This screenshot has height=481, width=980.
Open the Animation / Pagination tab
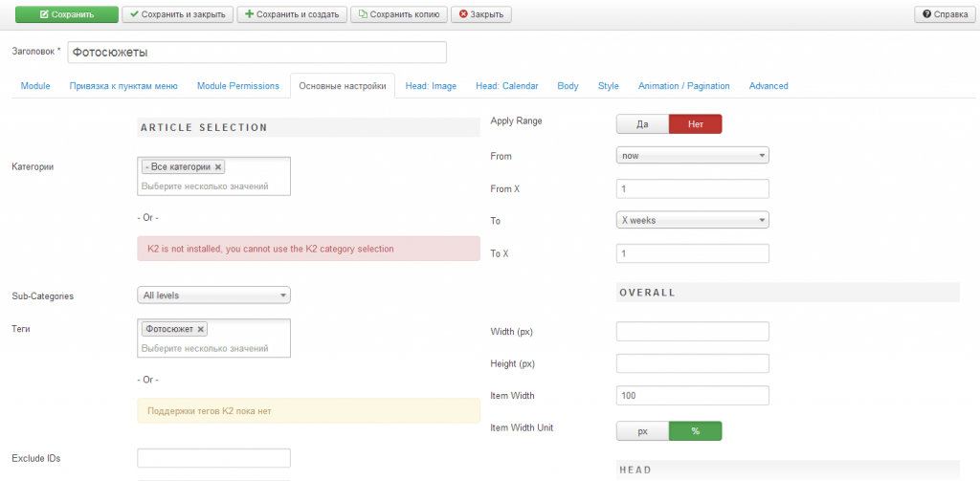[683, 86]
